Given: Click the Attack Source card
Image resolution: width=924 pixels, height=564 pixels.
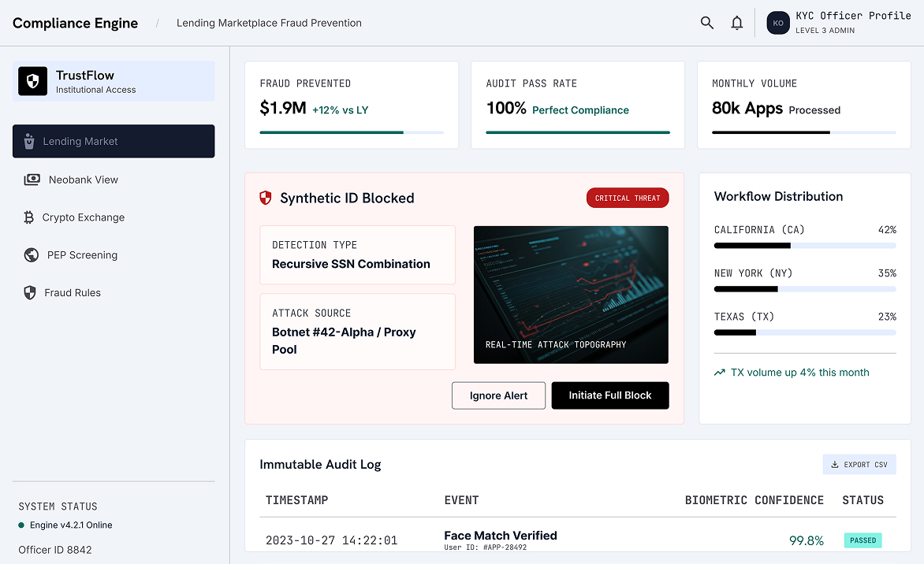Looking at the screenshot, I should coord(358,332).
